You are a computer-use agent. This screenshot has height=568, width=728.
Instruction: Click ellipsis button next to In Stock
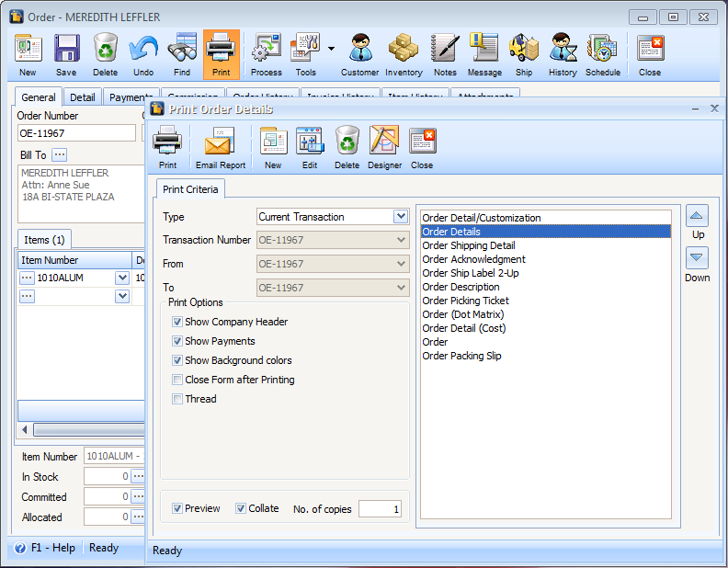(x=138, y=476)
